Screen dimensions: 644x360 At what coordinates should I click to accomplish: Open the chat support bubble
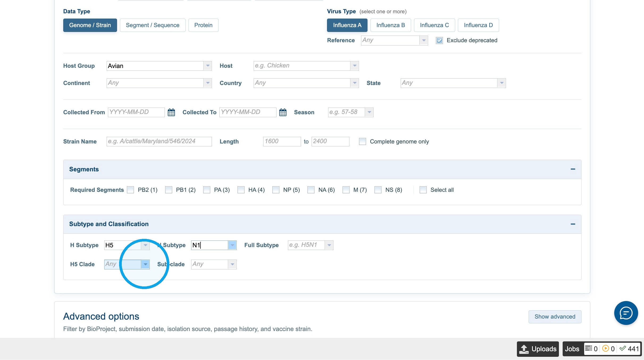[x=626, y=313]
